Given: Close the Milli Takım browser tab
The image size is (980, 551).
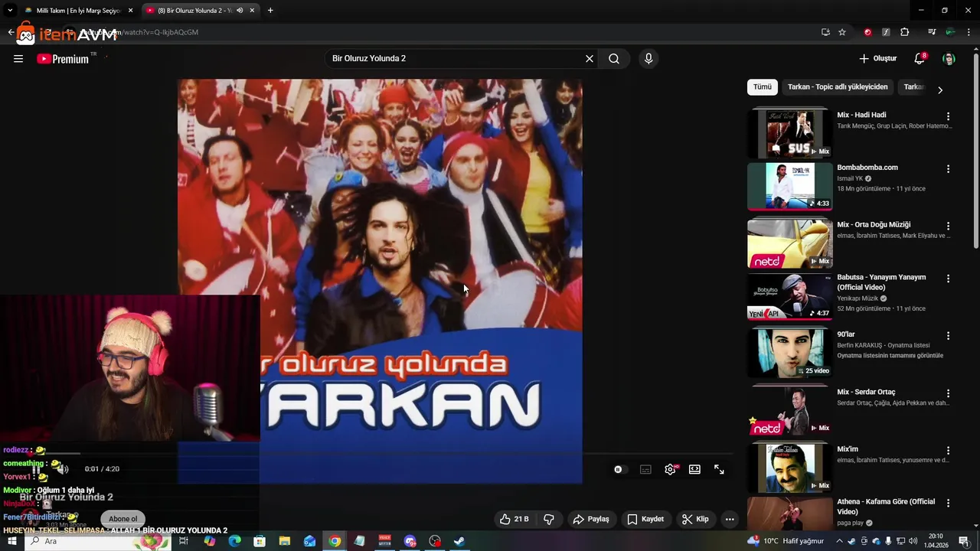Looking at the screenshot, I should (x=130, y=11).
